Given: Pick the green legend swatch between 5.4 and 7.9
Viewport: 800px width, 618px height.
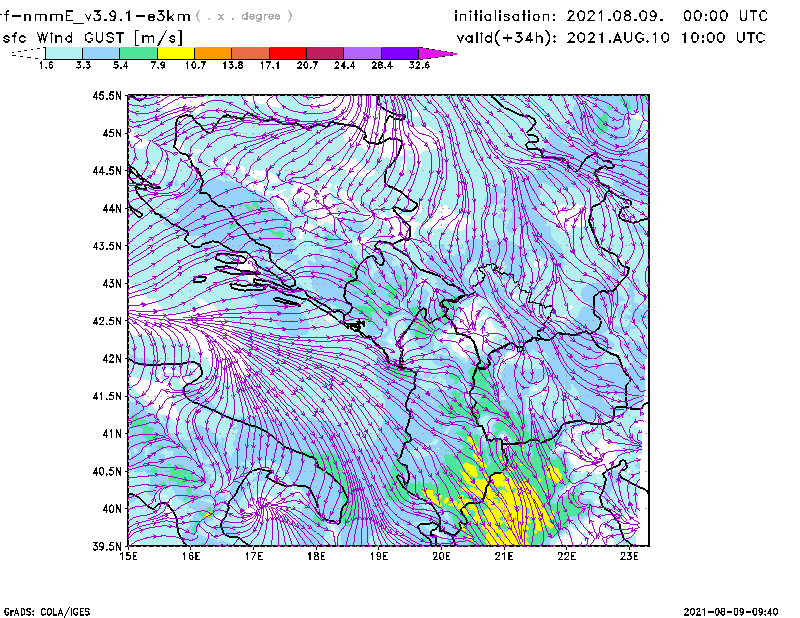Looking at the screenshot, I should click(x=139, y=53).
